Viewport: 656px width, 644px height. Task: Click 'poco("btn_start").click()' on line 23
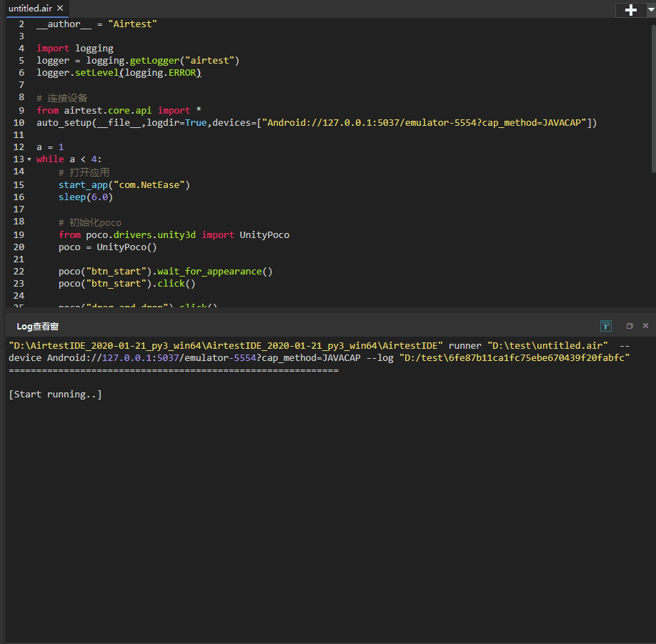pyautogui.click(x=126, y=284)
